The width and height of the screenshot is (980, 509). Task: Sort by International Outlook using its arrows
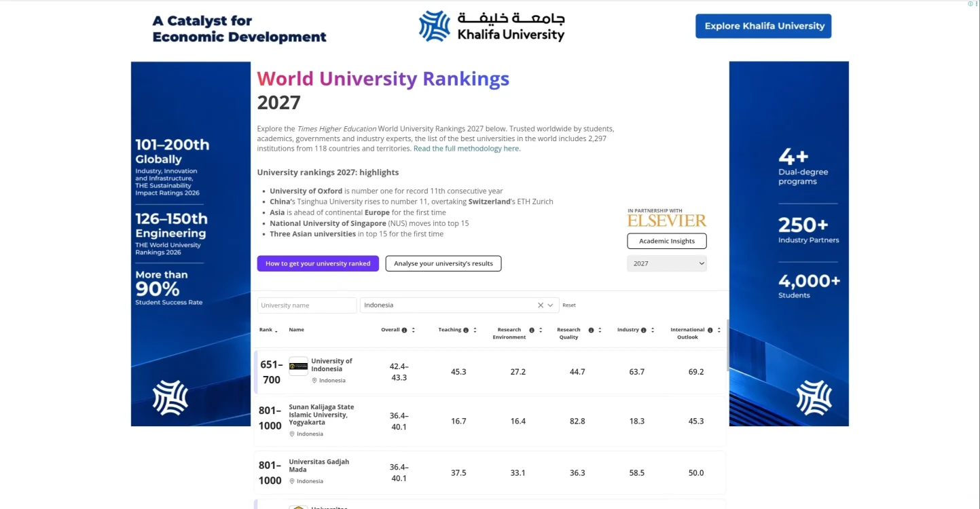click(719, 330)
